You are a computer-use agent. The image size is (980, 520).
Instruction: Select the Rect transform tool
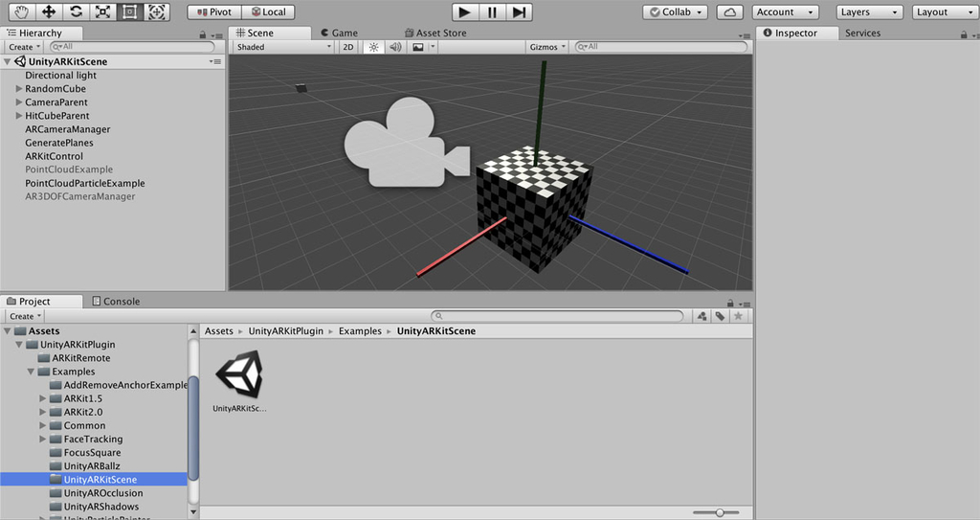pyautogui.click(x=129, y=11)
